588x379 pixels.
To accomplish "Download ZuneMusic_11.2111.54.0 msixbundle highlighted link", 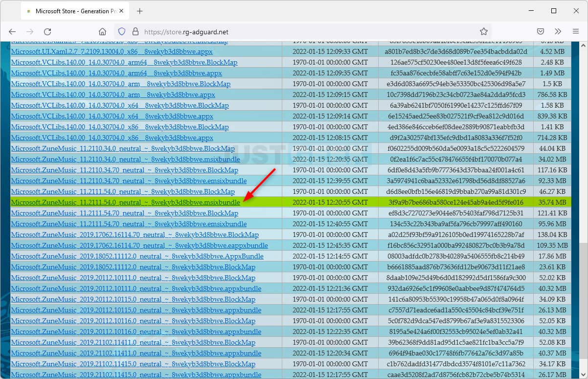I will [126, 202].
